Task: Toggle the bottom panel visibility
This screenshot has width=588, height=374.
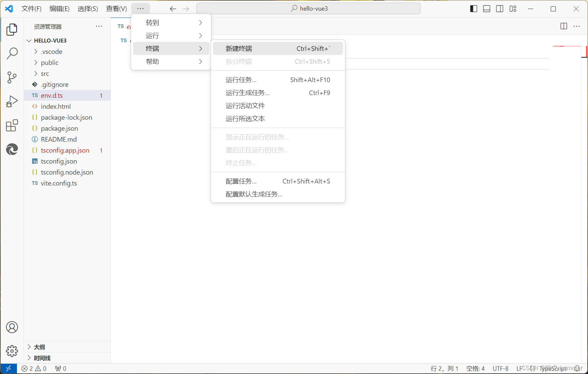Action: [x=487, y=9]
